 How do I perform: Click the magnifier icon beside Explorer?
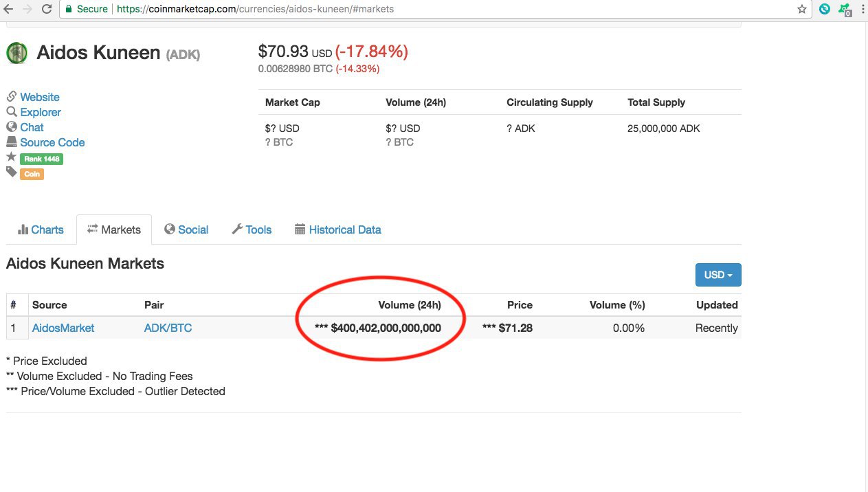click(12, 111)
